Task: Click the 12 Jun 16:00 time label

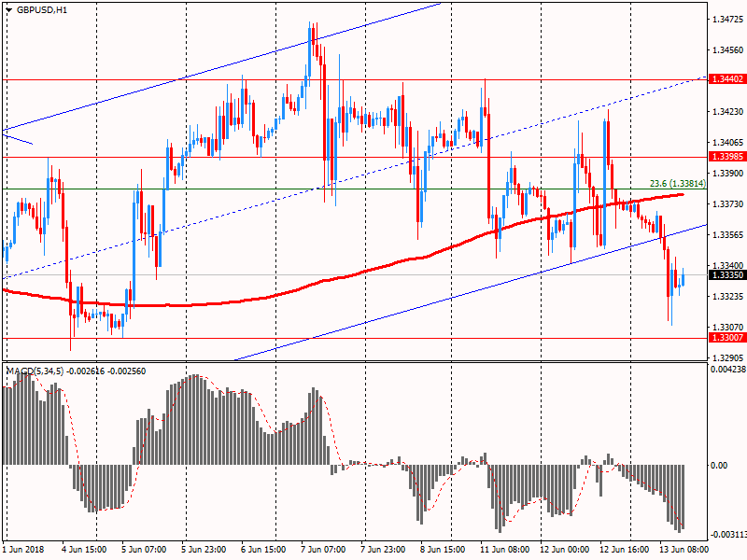Action: 624,550
